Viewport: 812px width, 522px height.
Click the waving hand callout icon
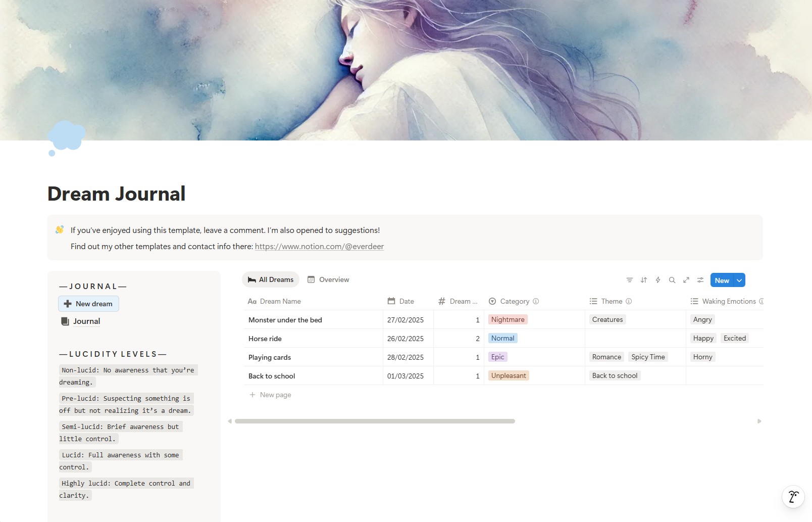click(x=60, y=230)
